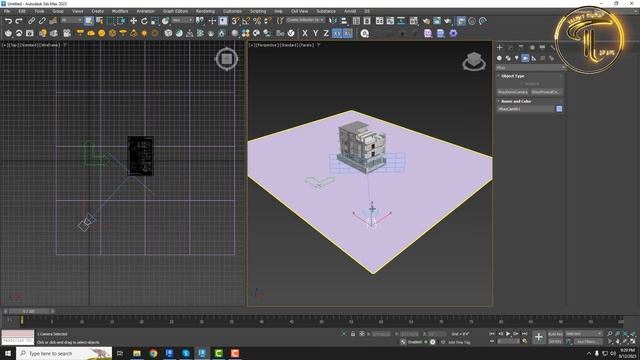Click the Maximize Viewport Toggle icon
The width and height of the screenshot is (640, 360).
point(633,341)
